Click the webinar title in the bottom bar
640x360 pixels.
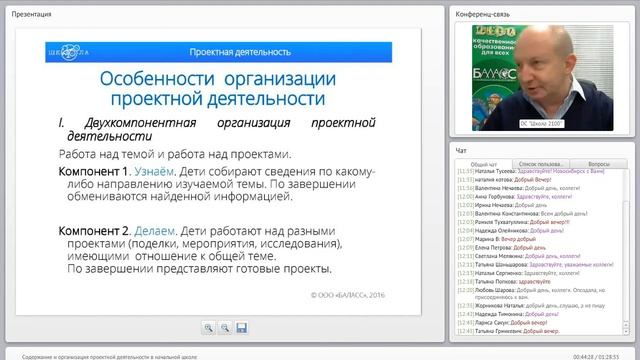109,357
